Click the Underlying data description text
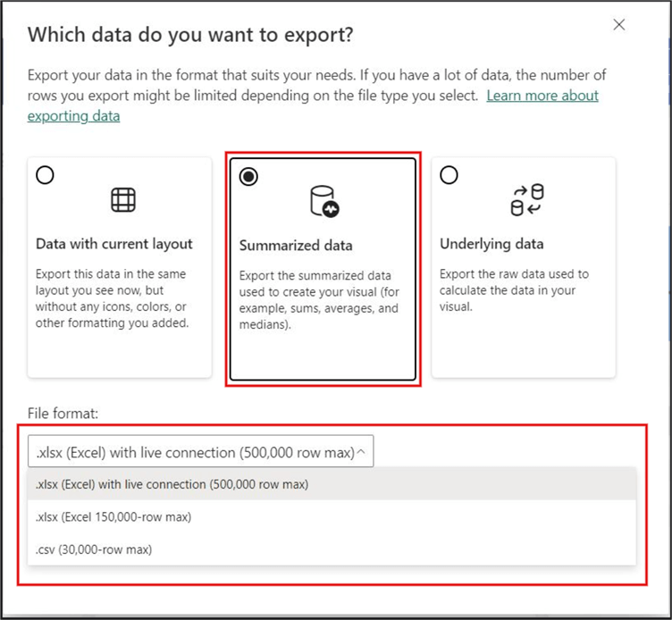Screen dimensions: 672x620 tap(514, 290)
